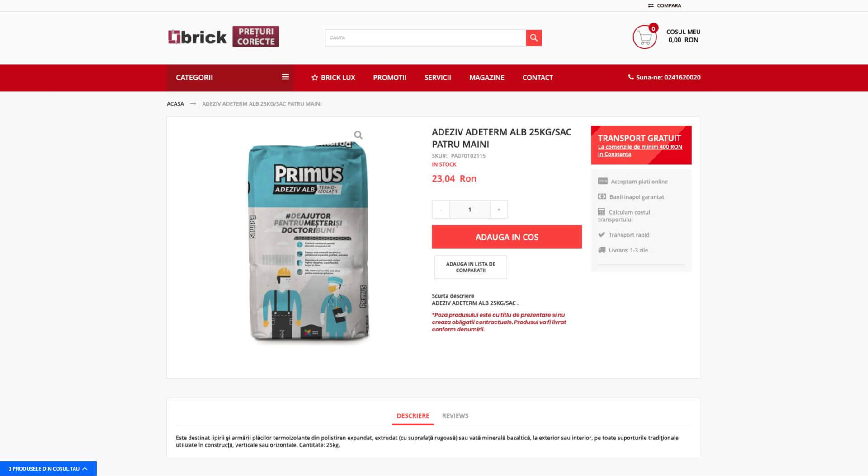The height and width of the screenshot is (476, 868).
Task: Click Adauga in lista de comparatii
Action: [x=471, y=267]
